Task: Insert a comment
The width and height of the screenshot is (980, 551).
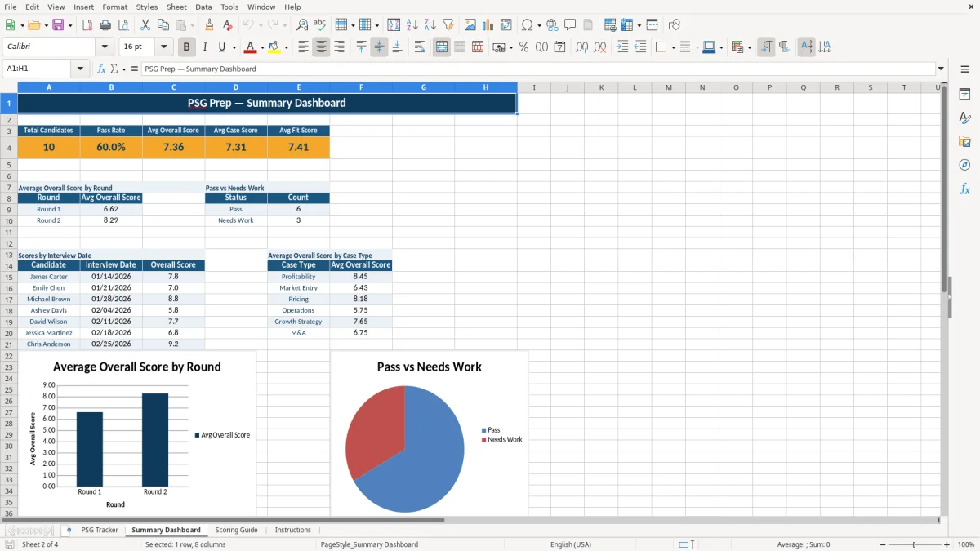Action: (x=570, y=25)
